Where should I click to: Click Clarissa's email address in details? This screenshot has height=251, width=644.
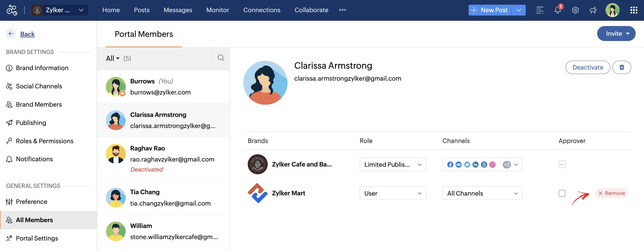tap(348, 79)
